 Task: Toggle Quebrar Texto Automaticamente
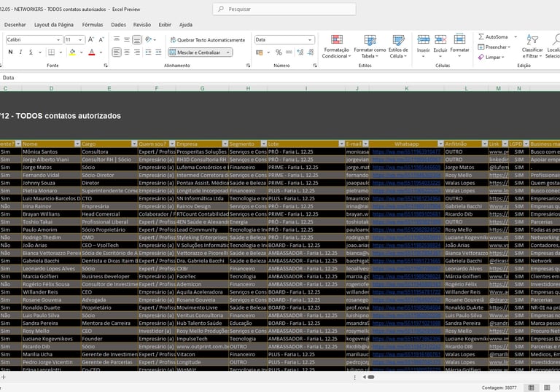[x=208, y=40]
